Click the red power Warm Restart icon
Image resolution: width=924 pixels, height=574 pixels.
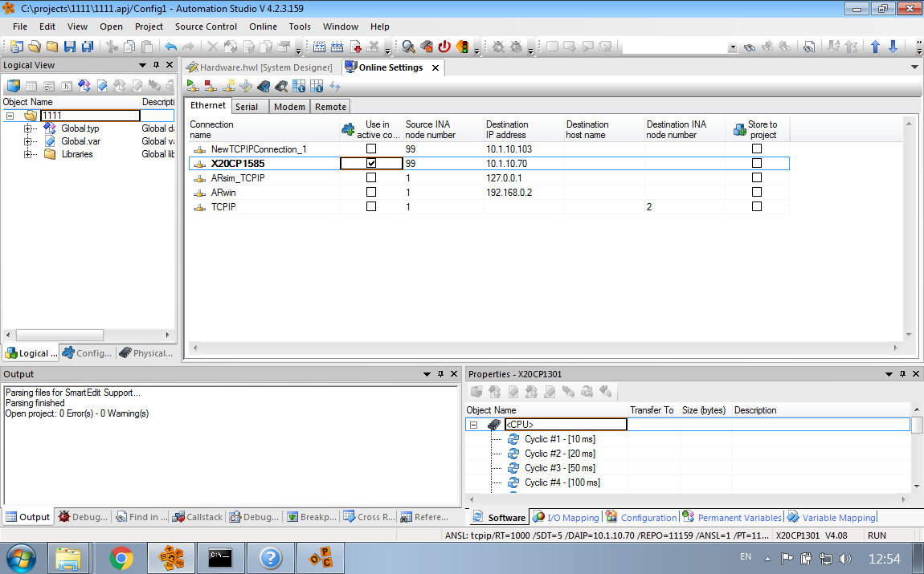click(444, 47)
